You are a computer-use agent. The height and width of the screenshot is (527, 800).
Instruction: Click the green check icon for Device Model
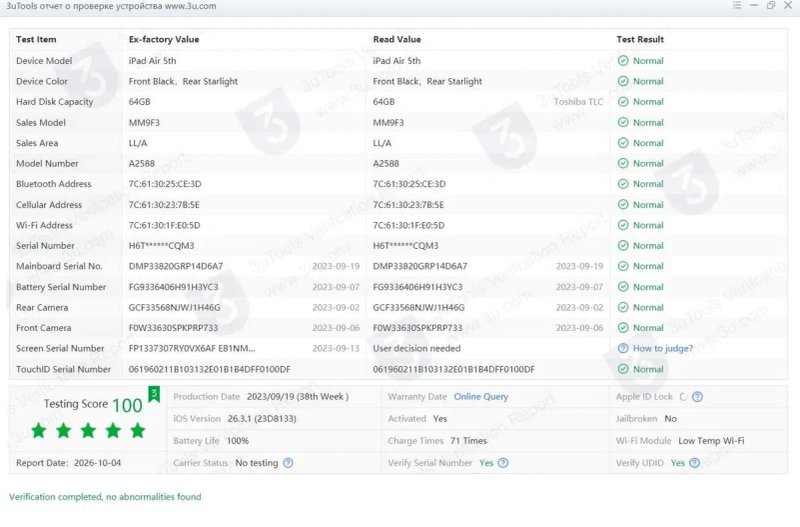(x=623, y=61)
